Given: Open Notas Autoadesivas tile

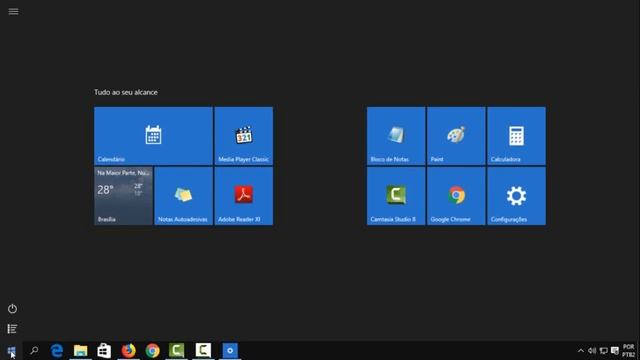Looking at the screenshot, I should (x=183, y=196).
